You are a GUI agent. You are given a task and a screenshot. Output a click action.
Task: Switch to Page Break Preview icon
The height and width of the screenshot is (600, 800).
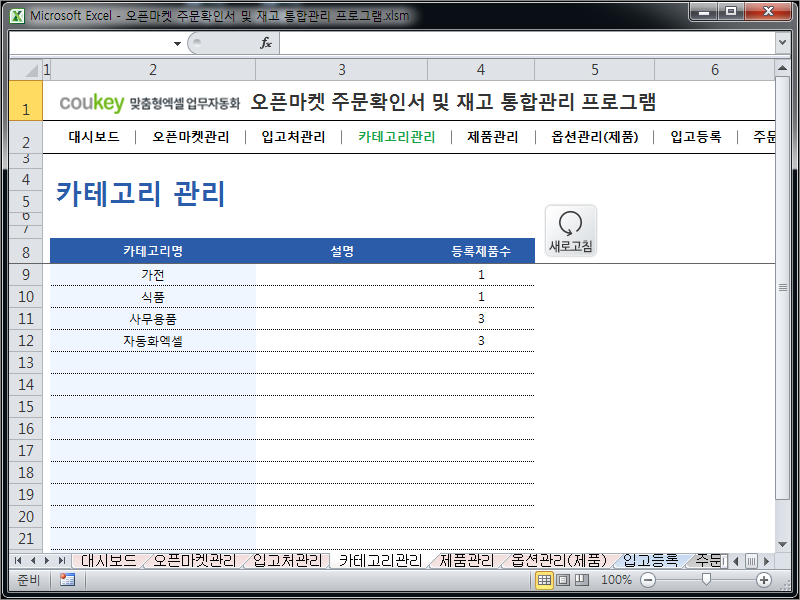(582, 580)
